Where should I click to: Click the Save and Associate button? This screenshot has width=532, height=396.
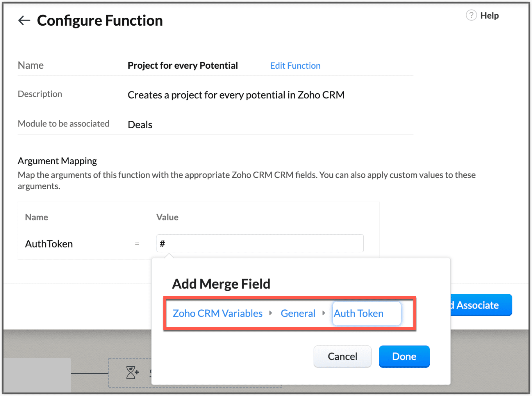click(x=481, y=305)
